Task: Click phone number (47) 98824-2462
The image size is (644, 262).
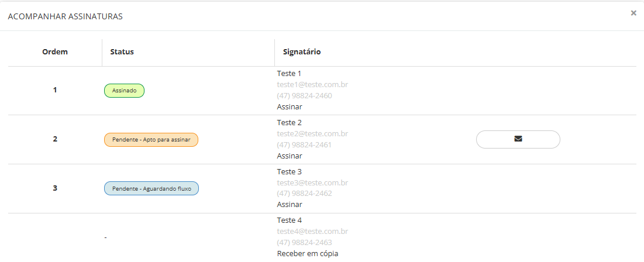Action: 304,194
